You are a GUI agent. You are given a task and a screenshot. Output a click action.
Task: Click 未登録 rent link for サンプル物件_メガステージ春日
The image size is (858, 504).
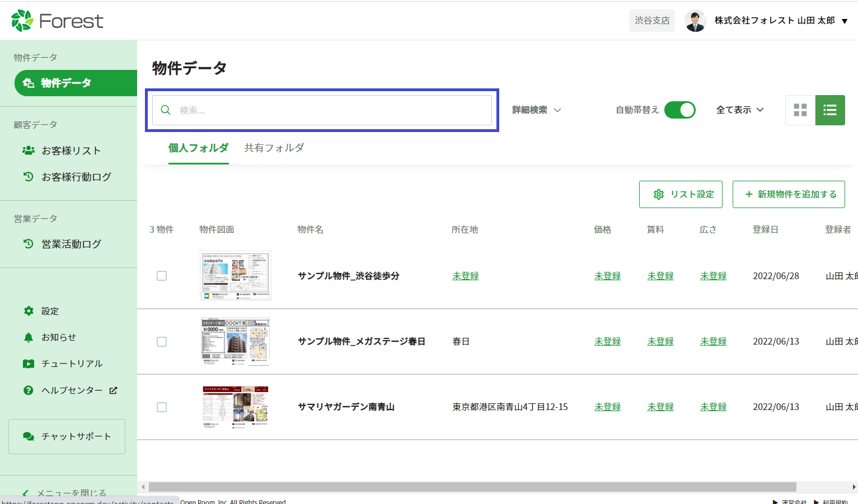pos(660,341)
